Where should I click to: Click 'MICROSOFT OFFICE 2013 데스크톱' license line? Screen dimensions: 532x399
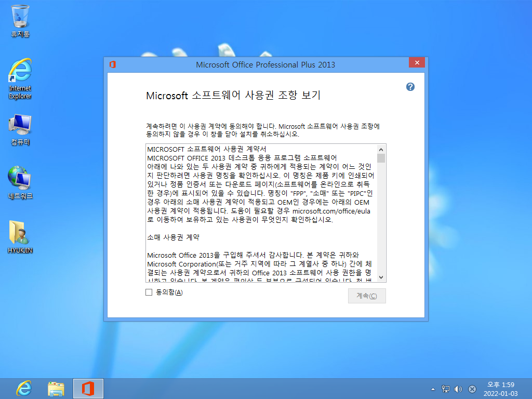click(x=242, y=158)
